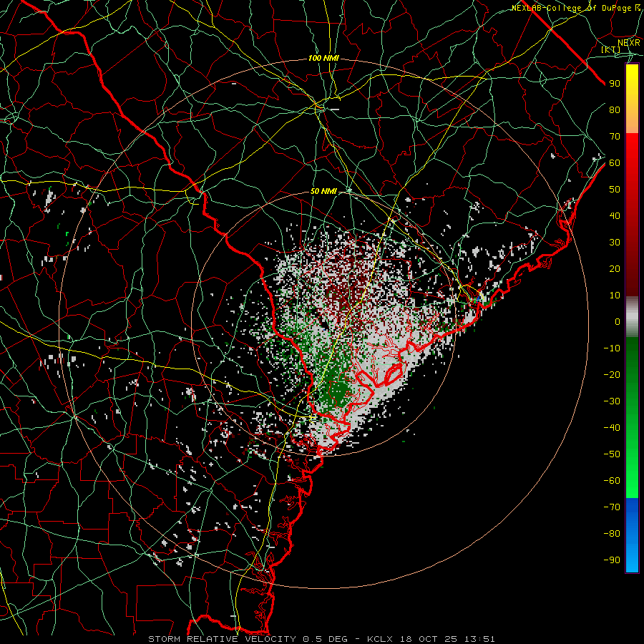Image resolution: width=644 pixels, height=644 pixels.
Task: Click the 10 value on the velocity scale
Action: coord(615,296)
